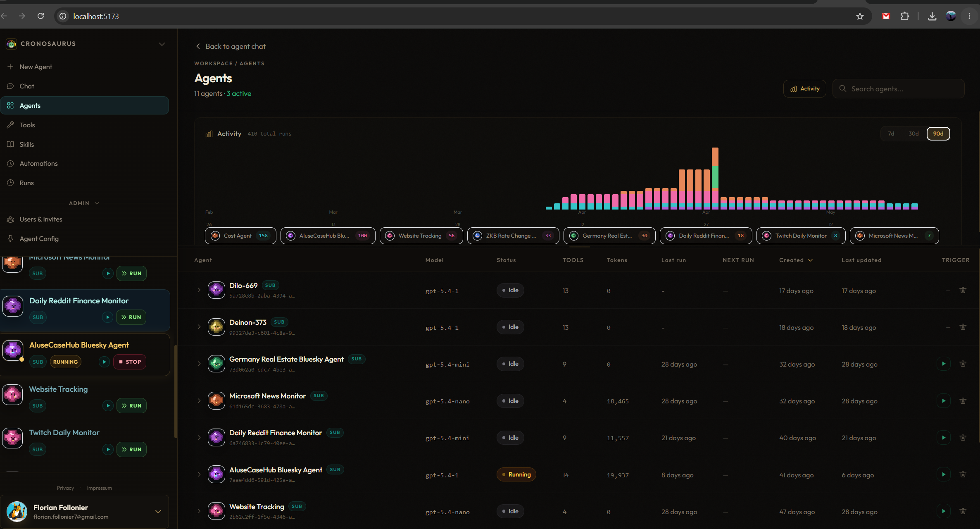The image size is (980, 529).
Task: Stop the AluseCaseHub Bluesky Agent
Action: 130,362
